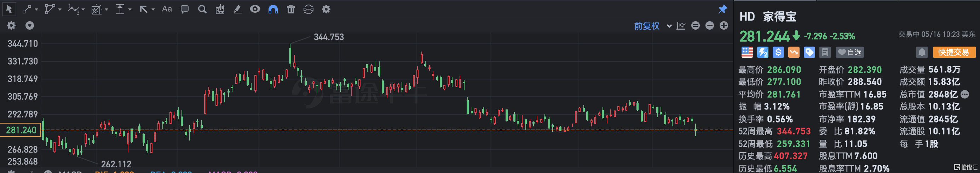The width and height of the screenshot is (980, 173).
Task: Click the 换手率 0.56% value
Action: point(780,119)
